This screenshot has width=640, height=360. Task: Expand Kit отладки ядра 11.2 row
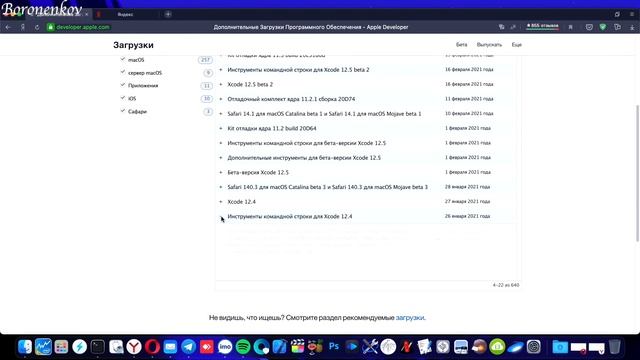point(221,128)
